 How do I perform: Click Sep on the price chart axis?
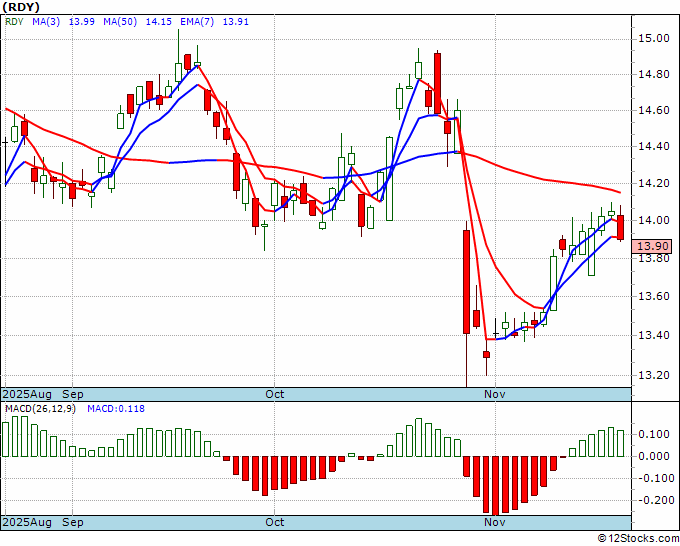coord(72,394)
